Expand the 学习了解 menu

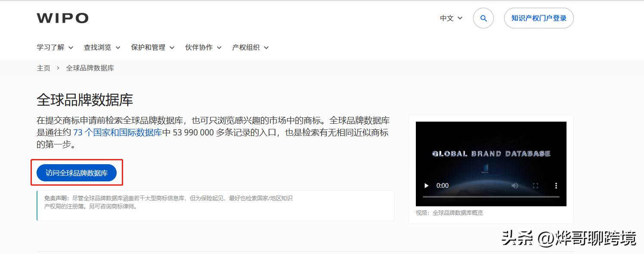(x=55, y=47)
